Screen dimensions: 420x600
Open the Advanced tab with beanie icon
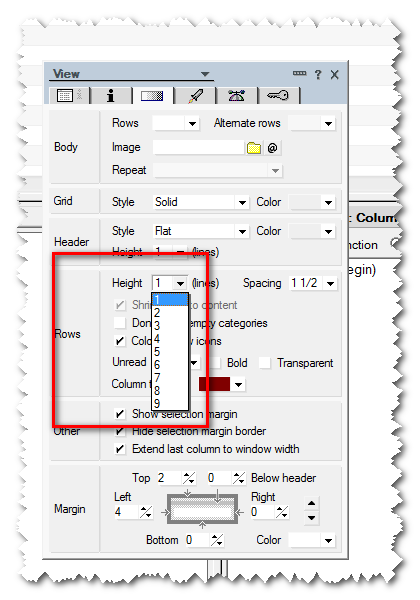236,95
